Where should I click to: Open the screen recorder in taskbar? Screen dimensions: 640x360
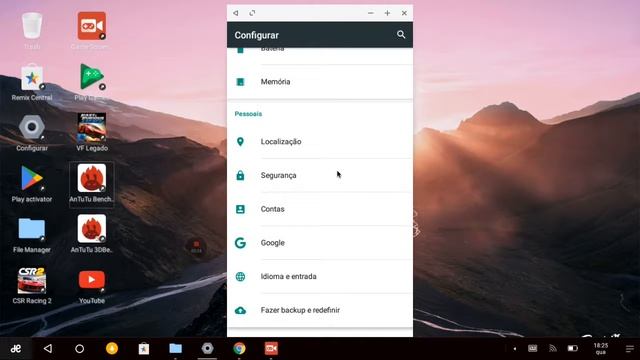[271, 348]
